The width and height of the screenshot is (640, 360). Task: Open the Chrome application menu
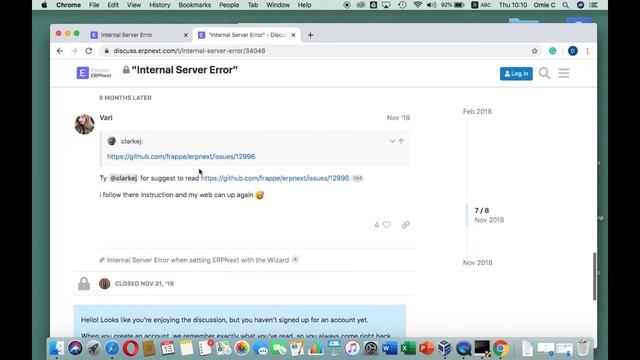(68, 5)
